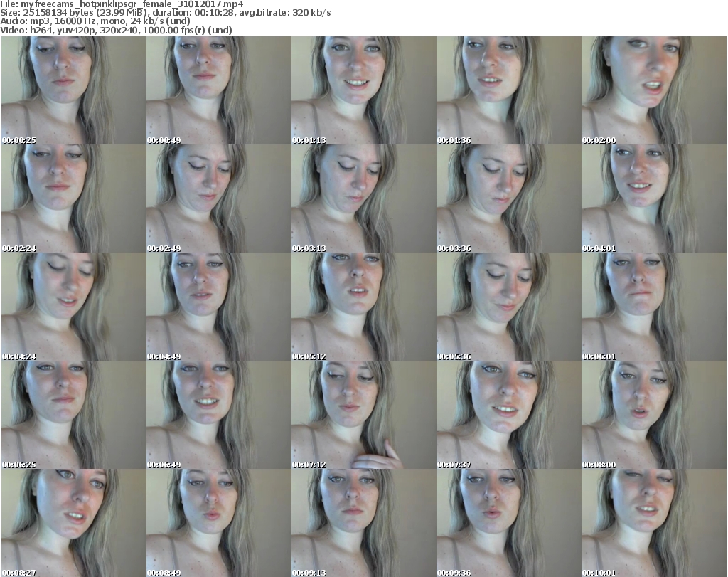This screenshot has width=728, height=577.
Task: Select the thumbnail timestamped 00:02:00
Action: click(654, 90)
